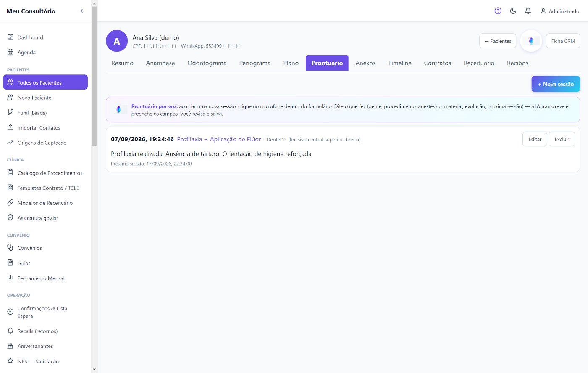Open the Anexos tab
This screenshot has height=373, width=588.
(x=365, y=63)
